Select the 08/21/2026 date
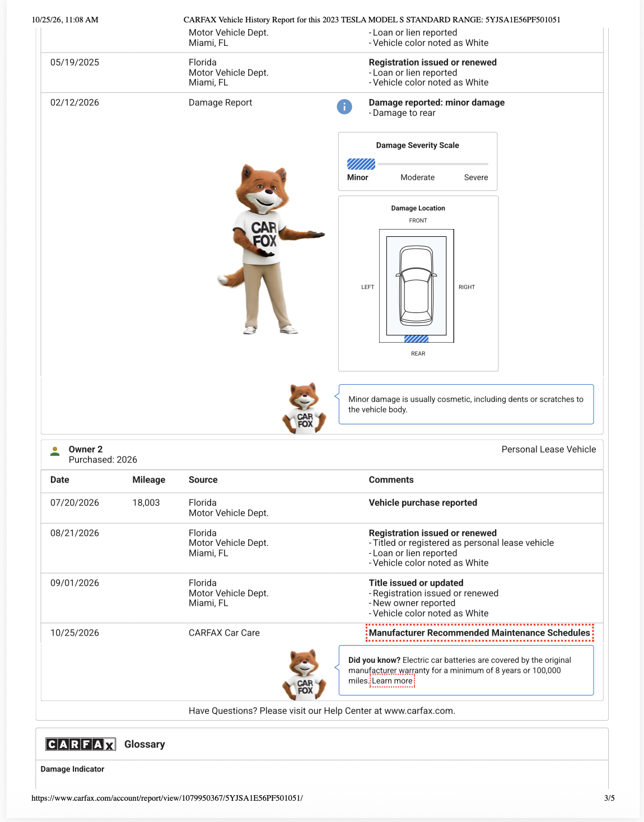644x822 pixels. pyautogui.click(x=74, y=533)
